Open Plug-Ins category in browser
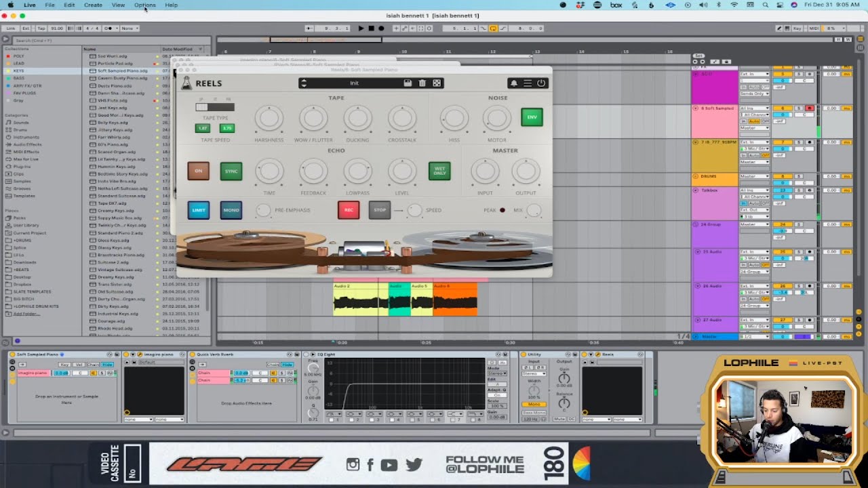Viewport: 868px width, 488px height. [22, 166]
